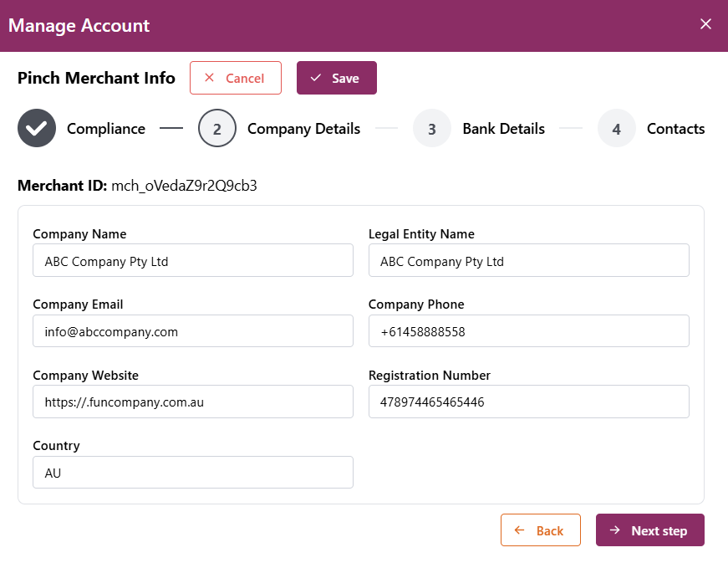Image resolution: width=728 pixels, height=568 pixels.
Task: Select step 2 circle icon
Action: [217, 129]
